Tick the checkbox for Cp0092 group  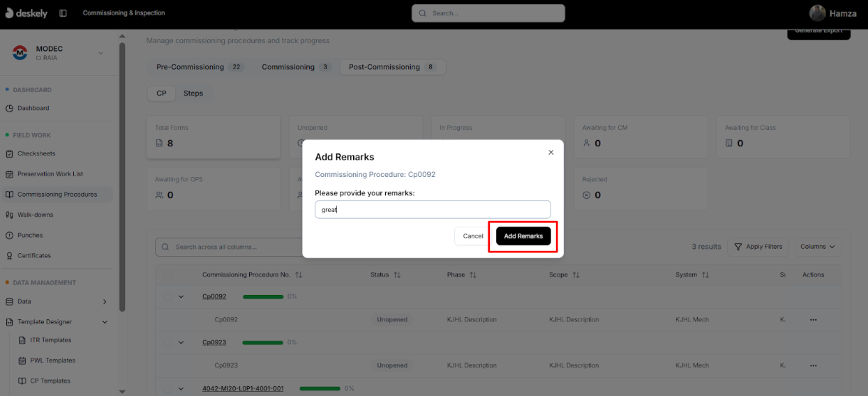167,296
